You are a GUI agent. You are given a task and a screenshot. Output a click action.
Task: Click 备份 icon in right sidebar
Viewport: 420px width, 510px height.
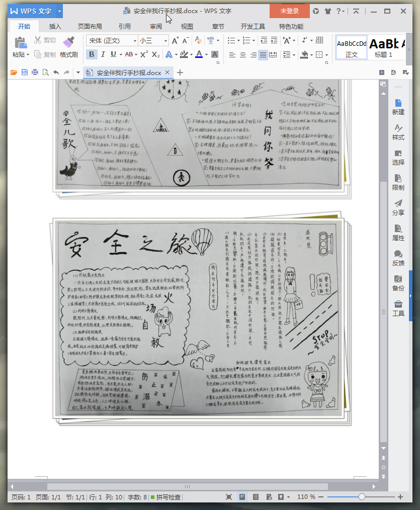[x=398, y=283]
